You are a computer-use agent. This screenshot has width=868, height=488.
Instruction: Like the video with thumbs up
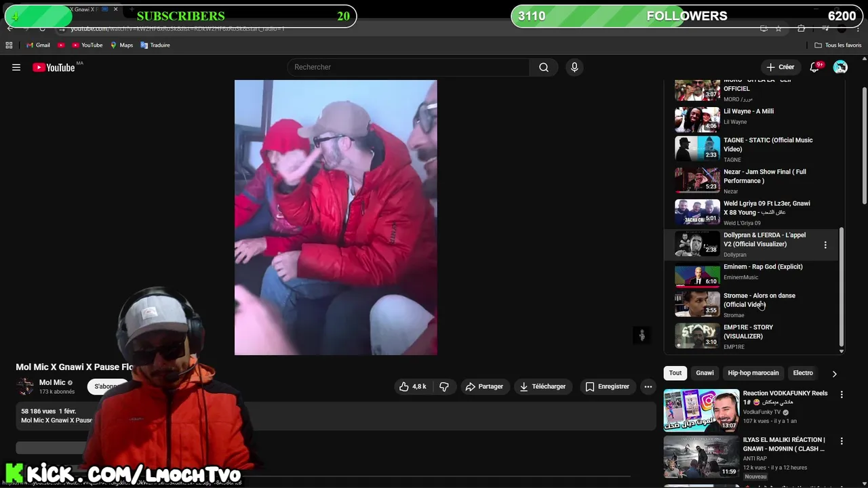[412, 386]
